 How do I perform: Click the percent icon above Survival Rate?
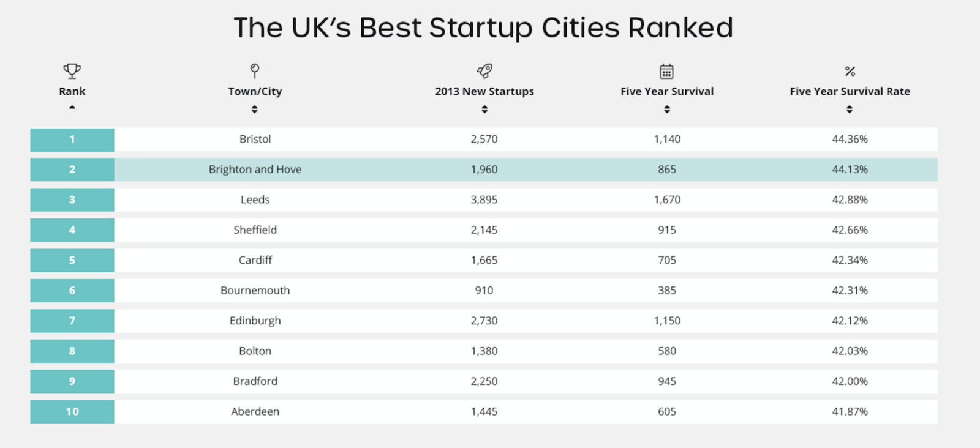point(850,72)
